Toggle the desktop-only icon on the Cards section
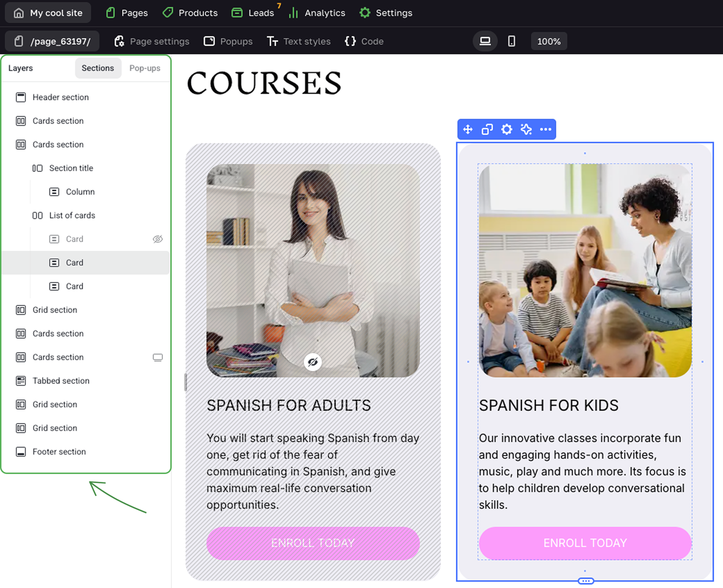 (x=157, y=357)
